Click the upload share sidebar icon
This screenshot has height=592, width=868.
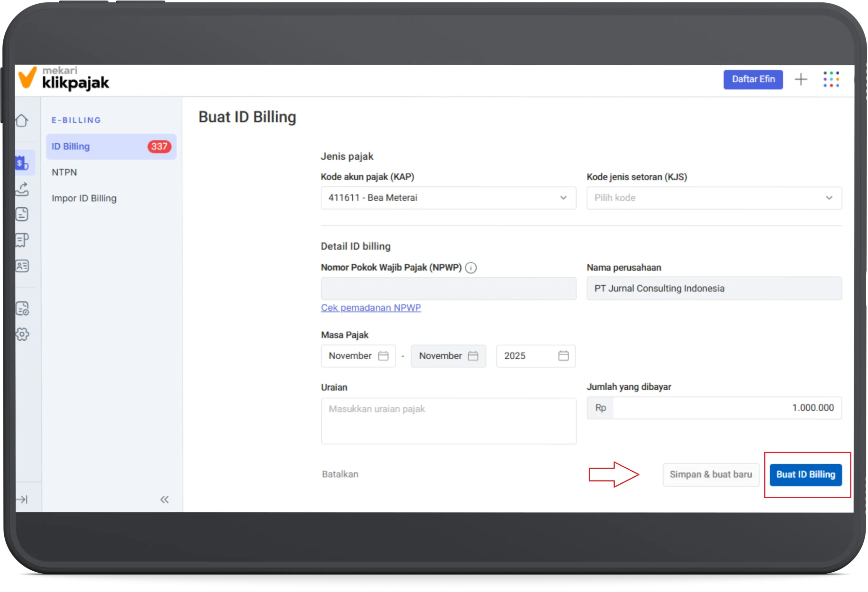click(22, 189)
